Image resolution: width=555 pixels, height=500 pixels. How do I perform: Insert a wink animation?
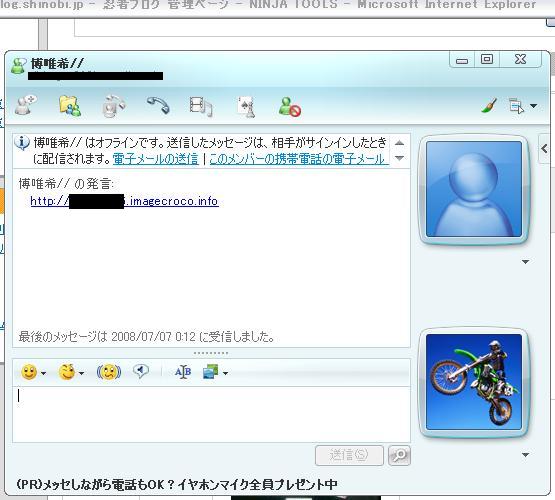(67, 372)
